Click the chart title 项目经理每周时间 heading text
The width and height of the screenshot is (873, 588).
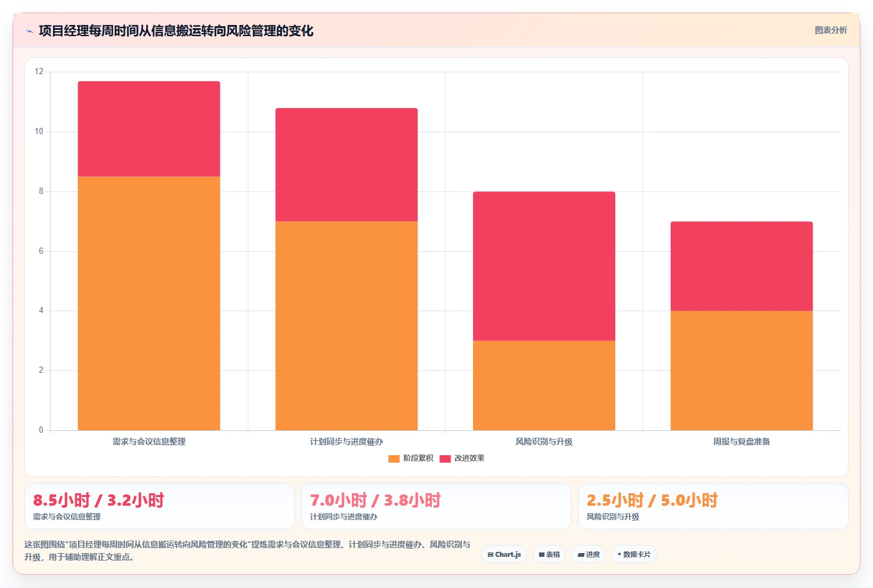(176, 31)
